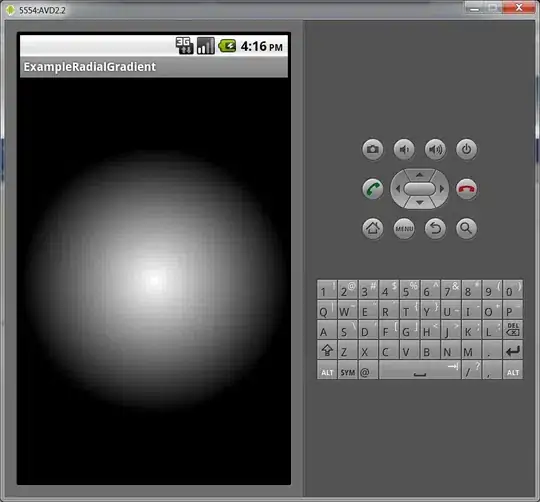Click the D-pad center select button

419,189
